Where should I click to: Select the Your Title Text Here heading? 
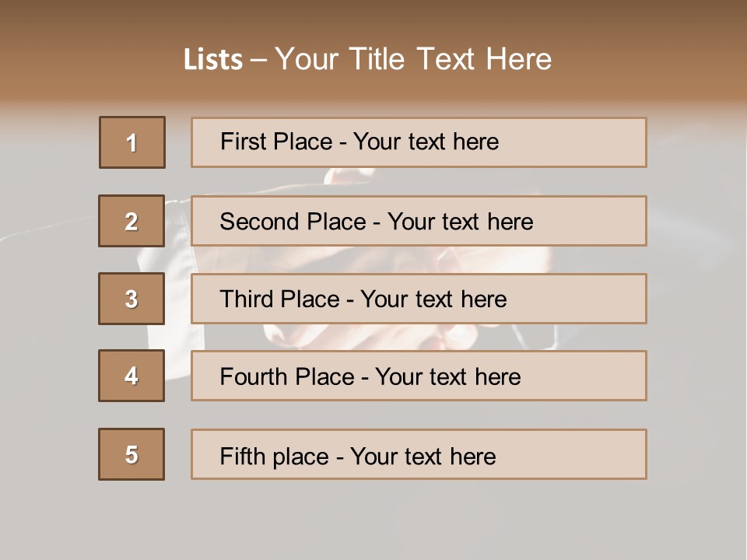pos(413,59)
